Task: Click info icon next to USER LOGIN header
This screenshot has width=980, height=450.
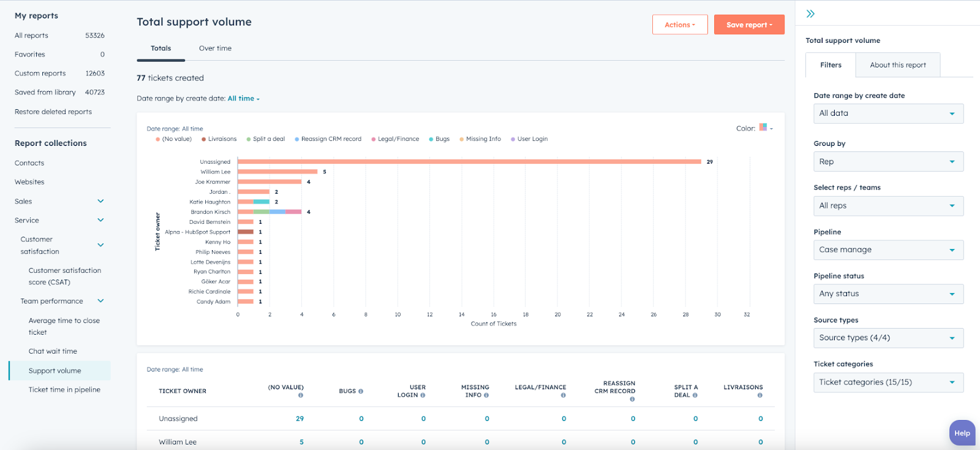Action: click(423, 395)
